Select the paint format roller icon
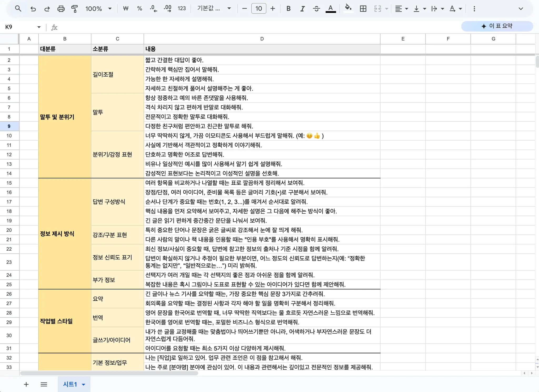The height and width of the screenshot is (392, 539). click(x=75, y=9)
